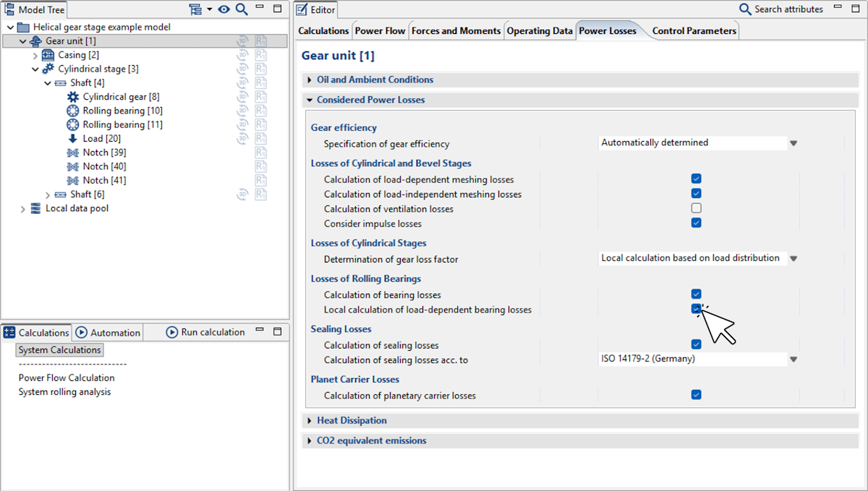Toggle the eye visibility icon in Model Tree
Viewport: 868px width, 491px height.
pyautogui.click(x=224, y=9)
